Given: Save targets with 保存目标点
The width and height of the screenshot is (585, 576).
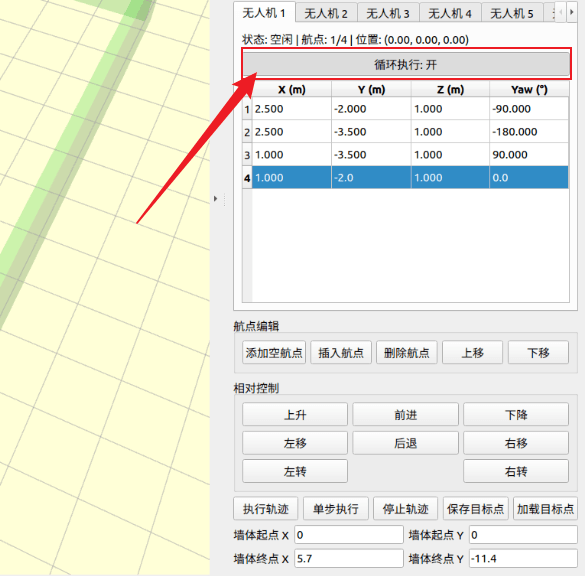Looking at the screenshot, I should tap(476, 508).
